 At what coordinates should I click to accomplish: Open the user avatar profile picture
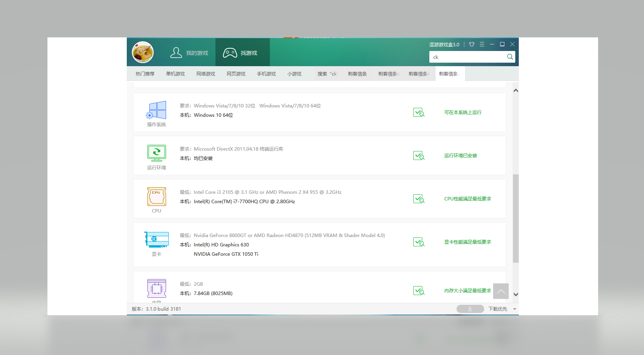(143, 52)
